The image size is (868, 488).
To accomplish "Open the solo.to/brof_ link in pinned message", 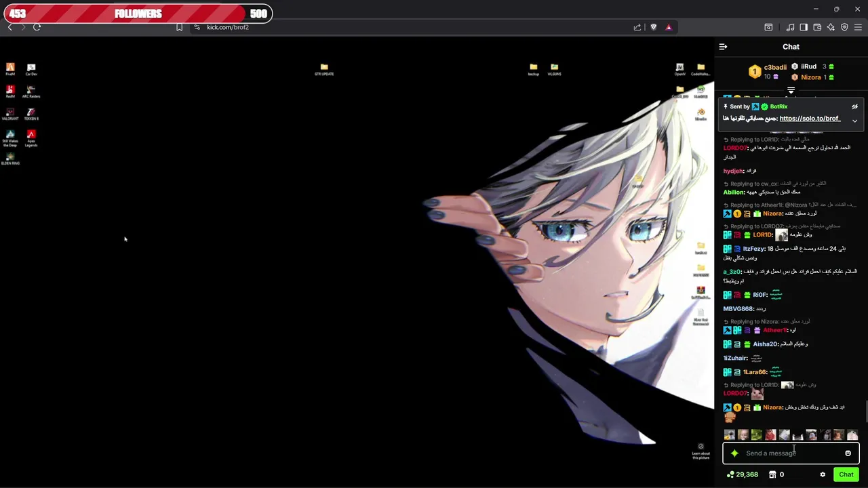I will [x=810, y=119].
